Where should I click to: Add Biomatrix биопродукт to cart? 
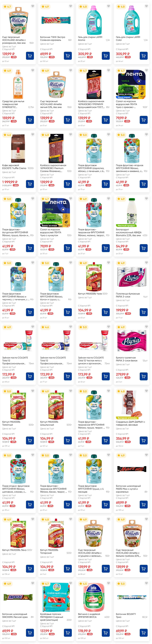143,248
